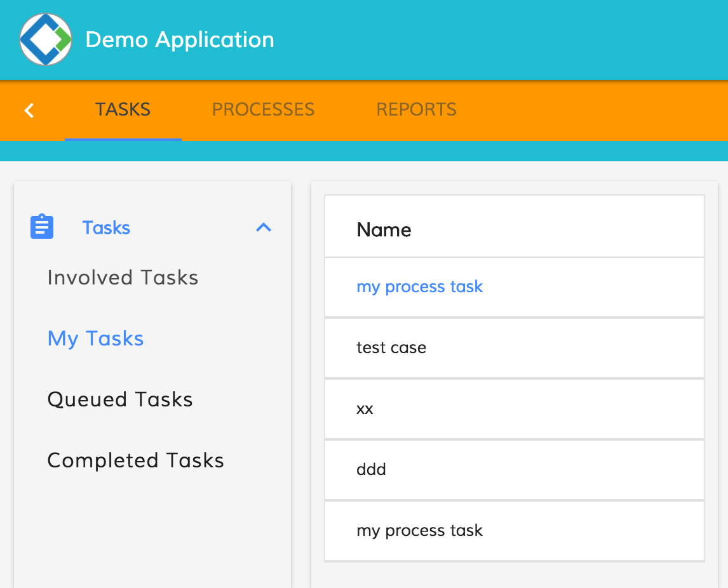Click the Tasks section heading label

pyautogui.click(x=106, y=228)
